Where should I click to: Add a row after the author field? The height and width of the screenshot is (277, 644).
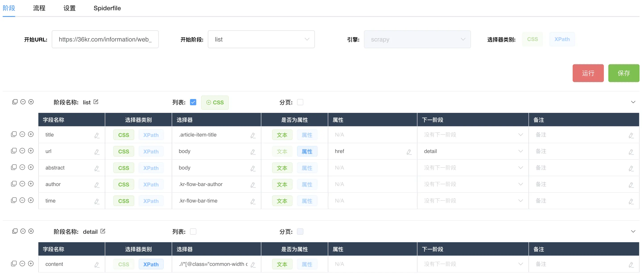pyautogui.click(x=31, y=184)
